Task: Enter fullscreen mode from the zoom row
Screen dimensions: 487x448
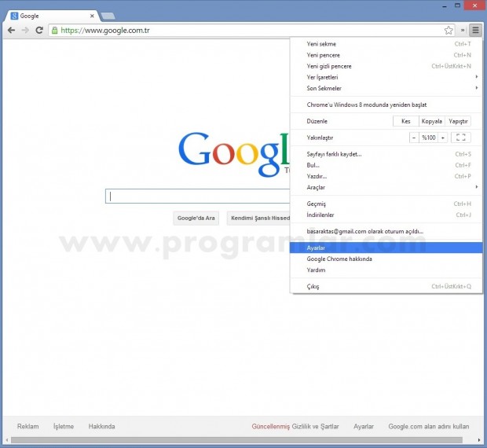Action: click(460, 138)
